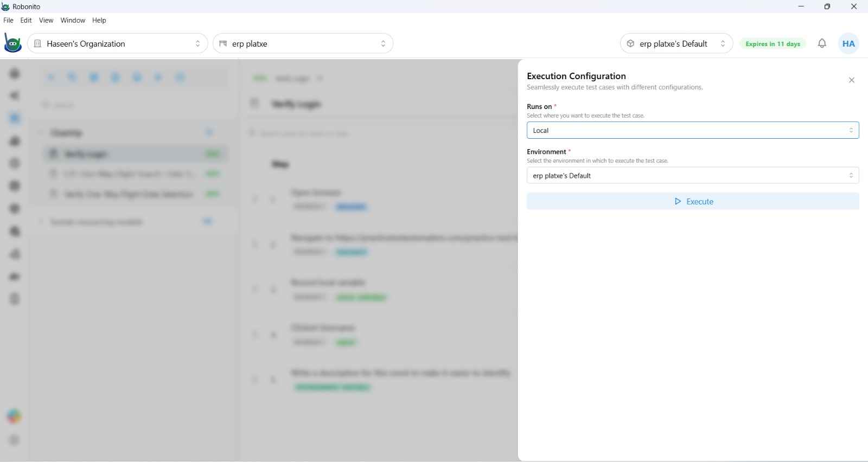Open the Edit menu
The image size is (868, 462).
(26, 20)
